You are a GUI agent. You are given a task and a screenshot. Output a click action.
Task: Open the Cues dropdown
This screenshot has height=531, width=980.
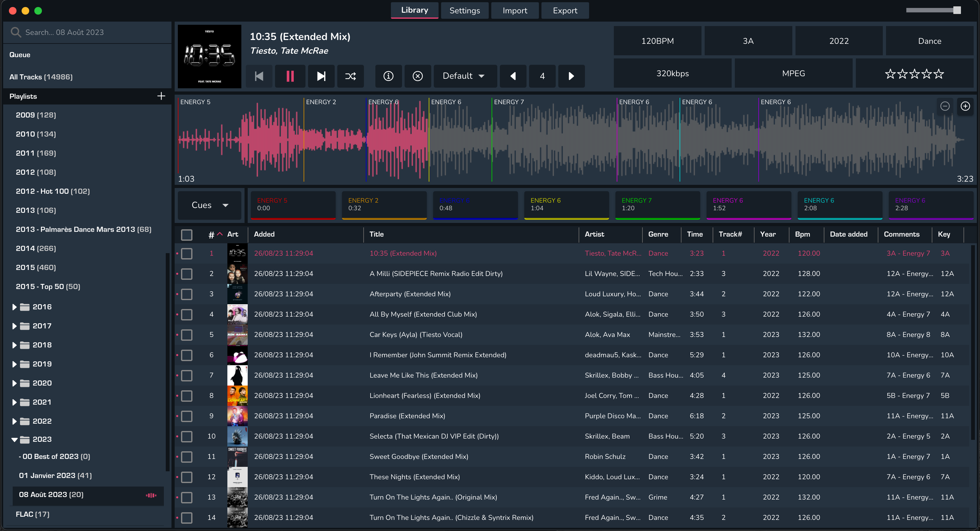point(210,205)
